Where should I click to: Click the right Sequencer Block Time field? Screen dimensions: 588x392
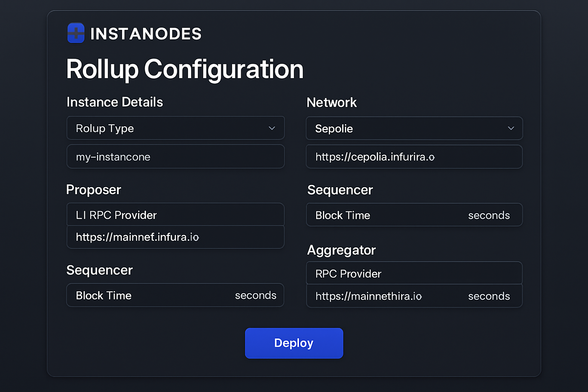point(383,215)
